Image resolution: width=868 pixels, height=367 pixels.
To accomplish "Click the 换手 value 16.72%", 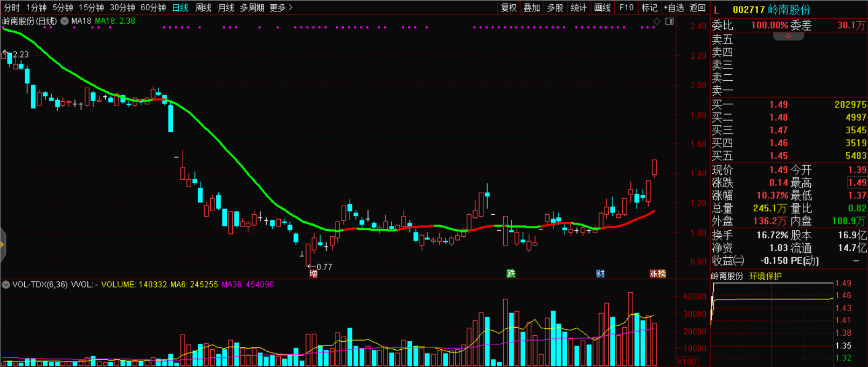I will [x=772, y=235].
